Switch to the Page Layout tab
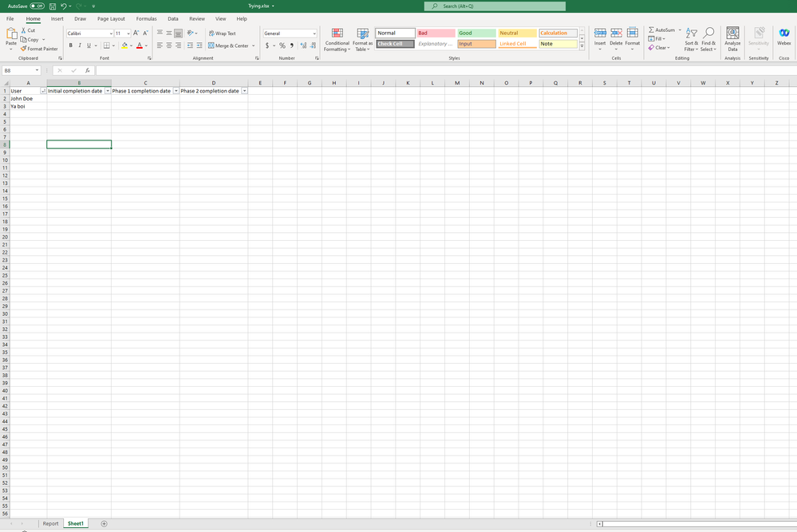This screenshot has width=797, height=532. tap(111, 19)
